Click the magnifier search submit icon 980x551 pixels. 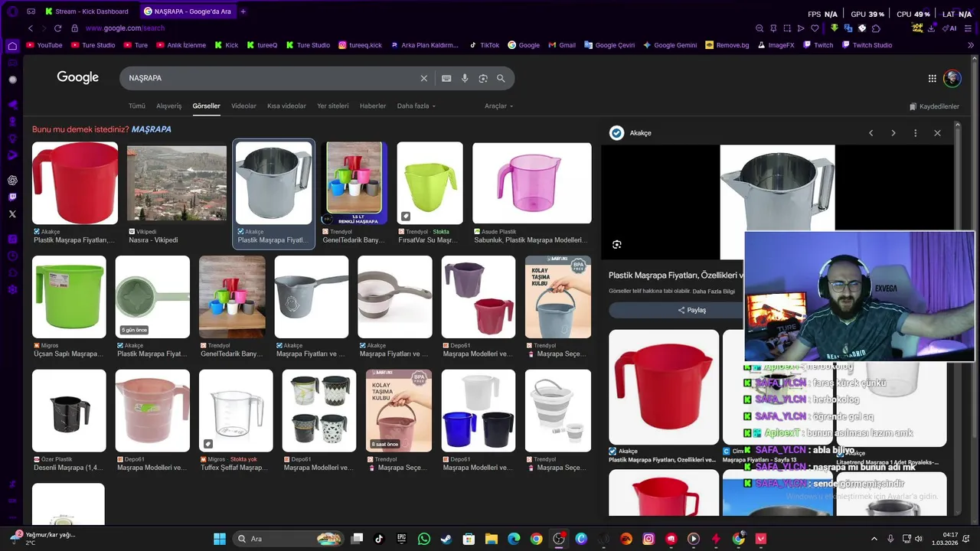pos(501,78)
